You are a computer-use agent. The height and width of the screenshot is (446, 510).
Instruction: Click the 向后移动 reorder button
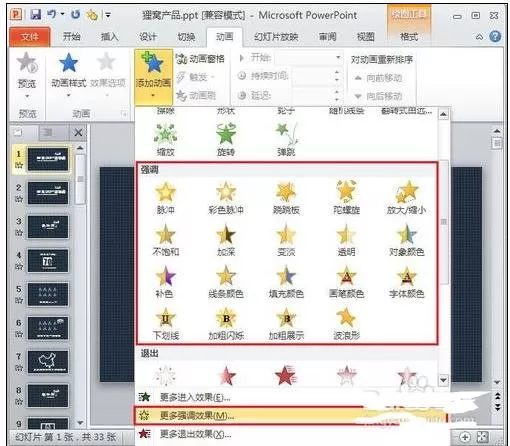tap(378, 96)
